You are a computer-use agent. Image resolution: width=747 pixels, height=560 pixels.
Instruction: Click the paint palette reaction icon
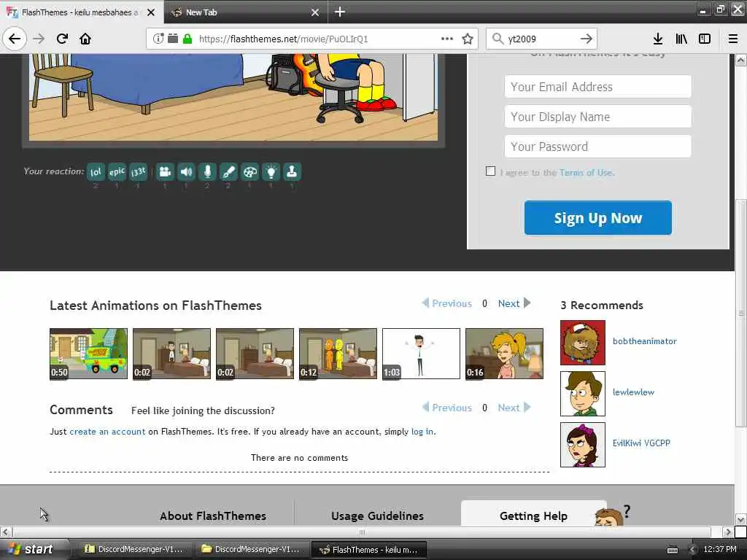pos(249,172)
